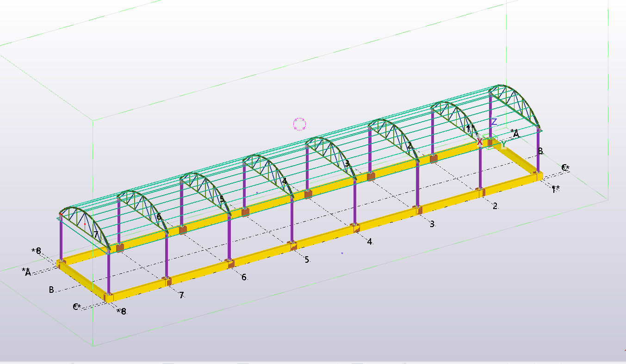Click the C* grid label at left end
The width and height of the screenshot is (626, 364).
[x=77, y=307]
